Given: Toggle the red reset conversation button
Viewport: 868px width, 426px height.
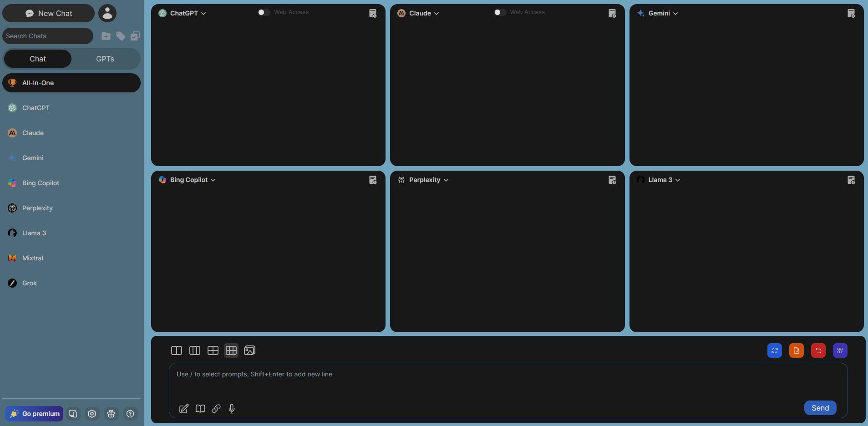Looking at the screenshot, I should coord(818,350).
